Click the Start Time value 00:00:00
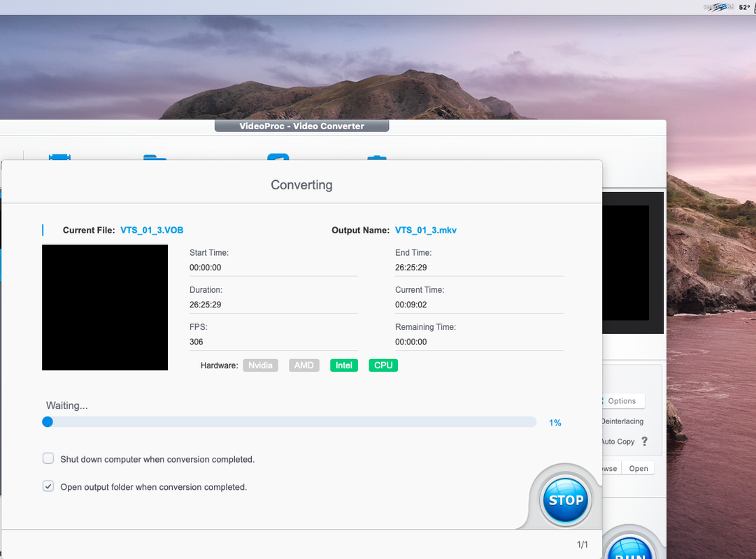The height and width of the screenshot is (559, 756). (x=206, y=268)
